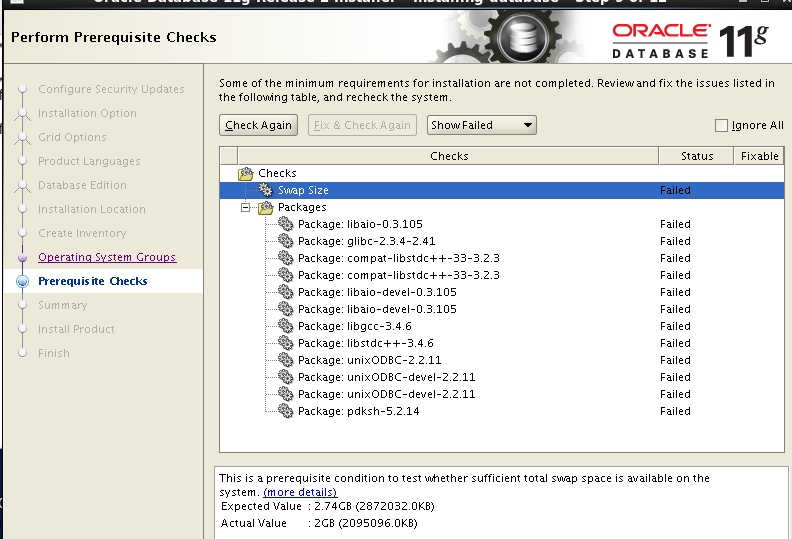The image size is (792, 539).
Task: Select Package: libgcc-3.4.6 row
Action: pos(502,326)
